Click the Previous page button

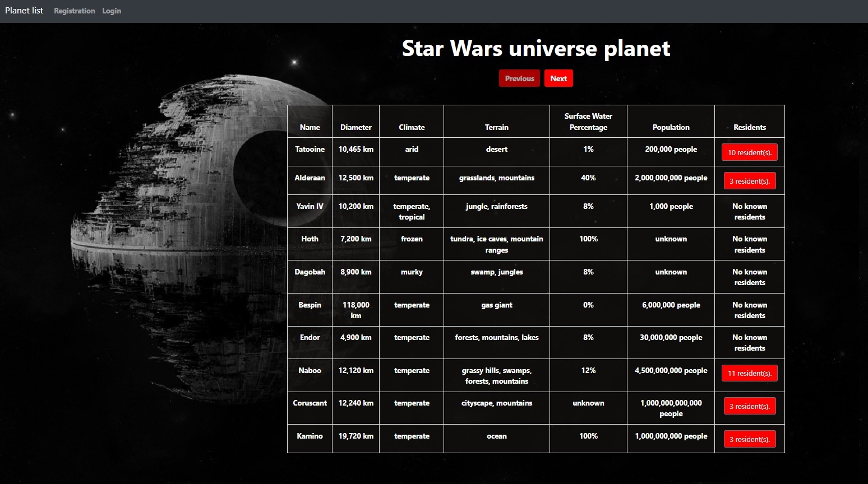[x=519, y=78]
